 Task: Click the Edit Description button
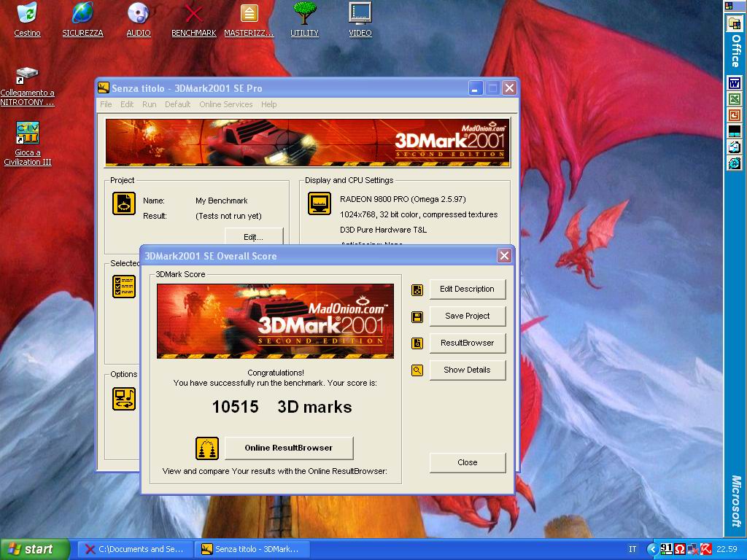(x=468, y=289)
